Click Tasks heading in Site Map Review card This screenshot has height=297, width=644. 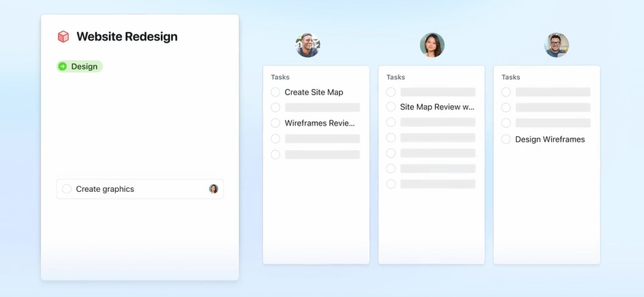pyautogui.click(x=396, y=77)
